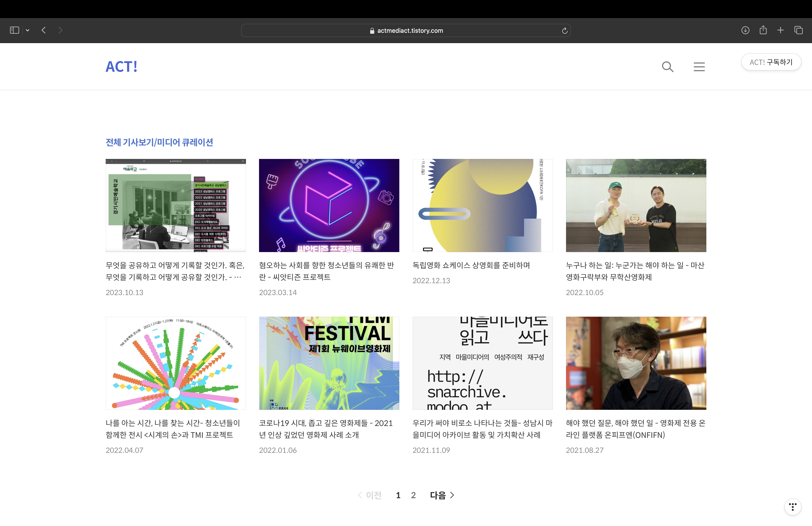Reload the page with refresh icon
812x526 pixels.
point(564,31)
